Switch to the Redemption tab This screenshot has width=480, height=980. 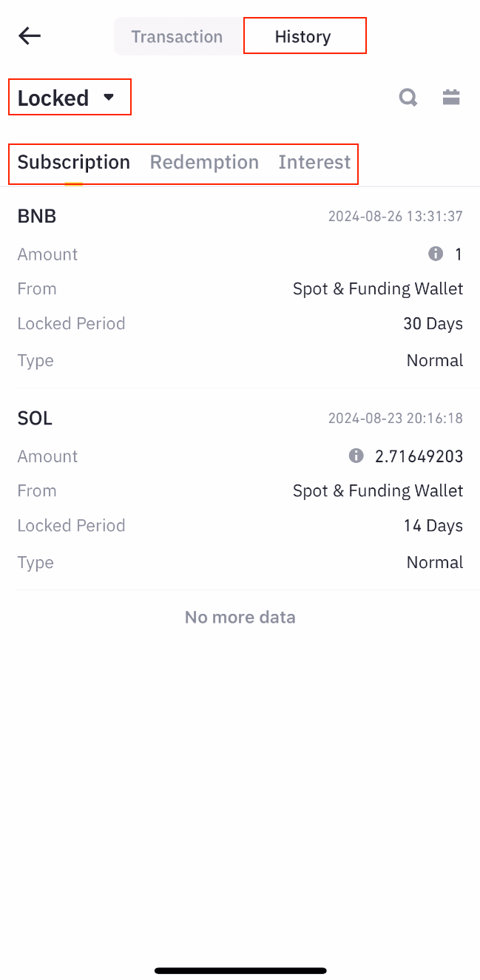point(204,162)
